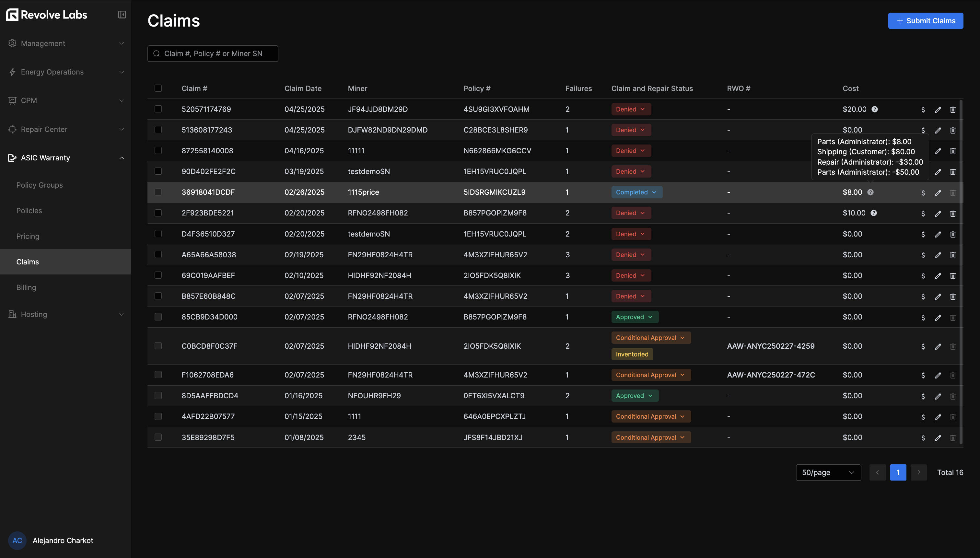The height and width of the screenshot is (558, 980).
Task: Collapse the left sidebar panel
Action: tap(122, 15)
